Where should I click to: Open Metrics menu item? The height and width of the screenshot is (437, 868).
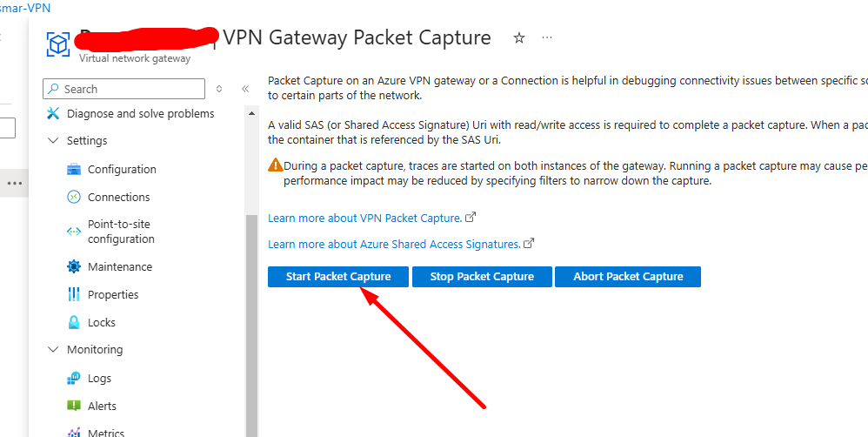(x=106, y=433)
